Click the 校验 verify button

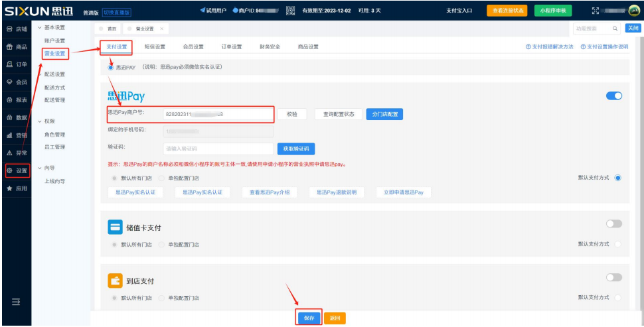coord(292,114)
